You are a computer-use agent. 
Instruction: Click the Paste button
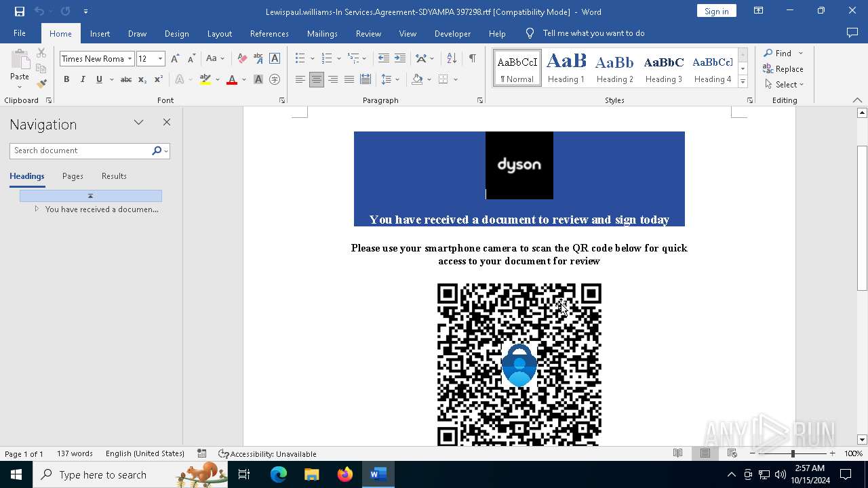point(20,69)
